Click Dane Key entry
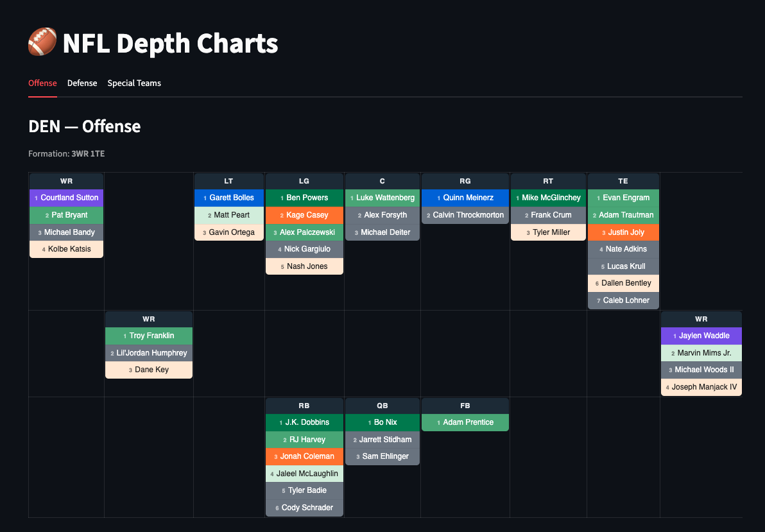 click(149, 370)
